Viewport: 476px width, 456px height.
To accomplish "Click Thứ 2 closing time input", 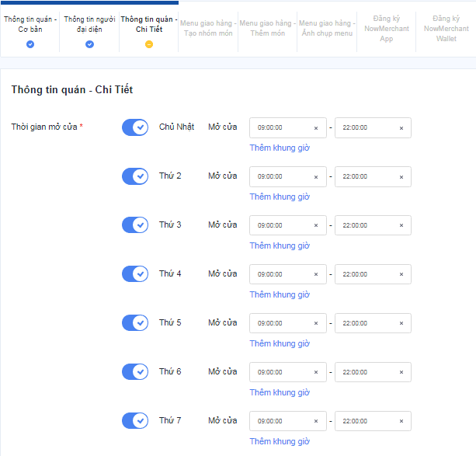I will point(373,177).
